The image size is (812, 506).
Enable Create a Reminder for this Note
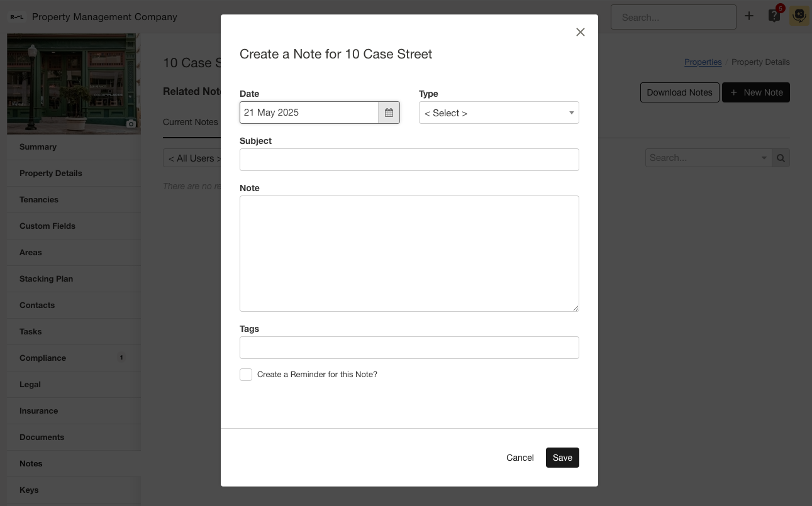[x=246, y=375]
